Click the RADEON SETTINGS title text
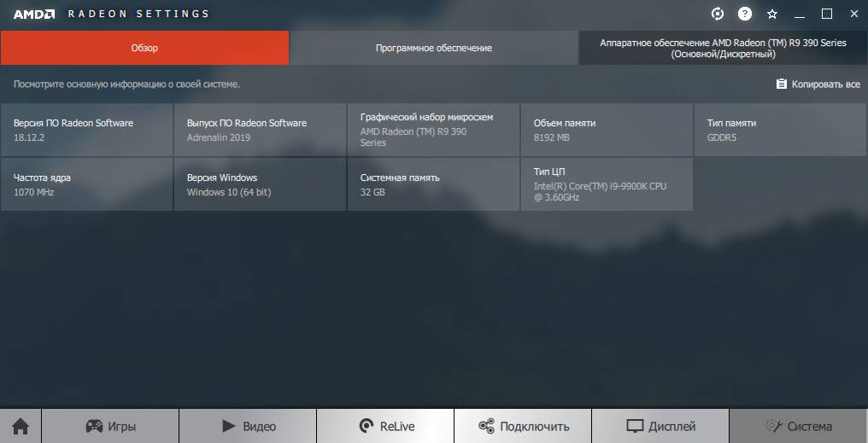868x443 pixels. coord(138,14)
